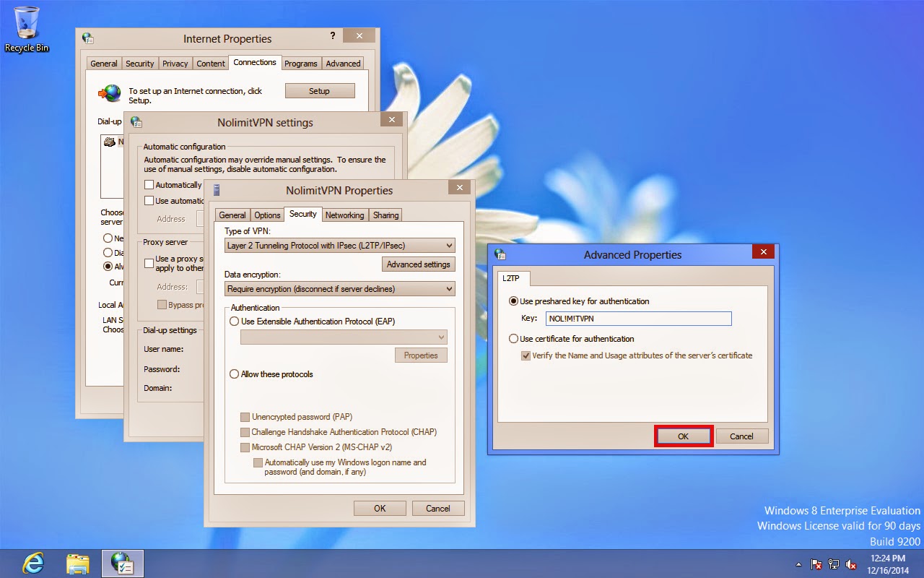Launch Internet Explorer from the taskbar
Screen dimensions: 924x578
[34, 564]
